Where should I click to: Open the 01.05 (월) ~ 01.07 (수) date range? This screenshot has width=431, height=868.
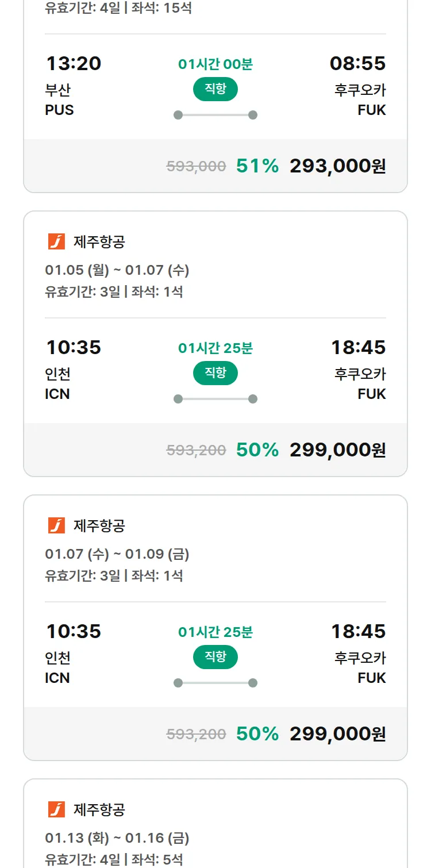(117, 270)
